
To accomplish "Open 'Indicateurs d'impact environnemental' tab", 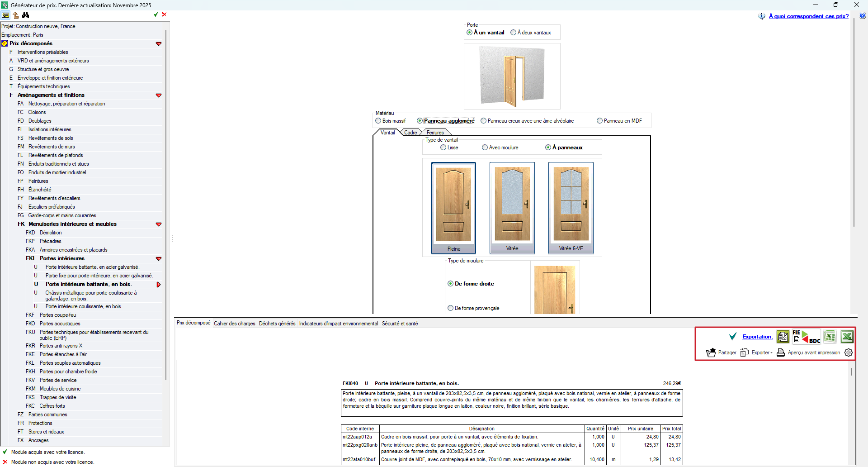I will [x=339, y=324].
